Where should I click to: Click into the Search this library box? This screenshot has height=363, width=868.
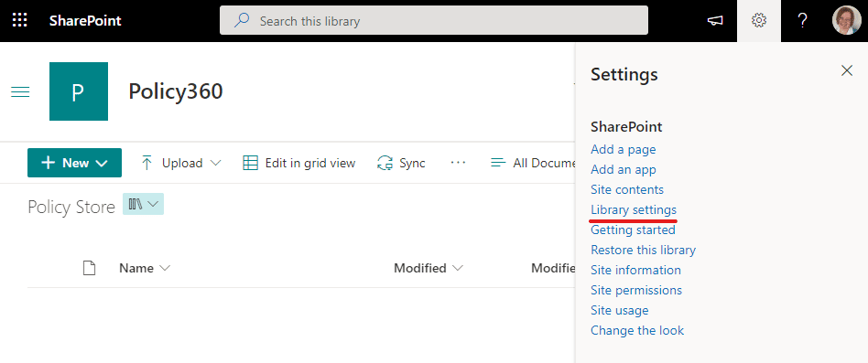[x=433, y=21]
